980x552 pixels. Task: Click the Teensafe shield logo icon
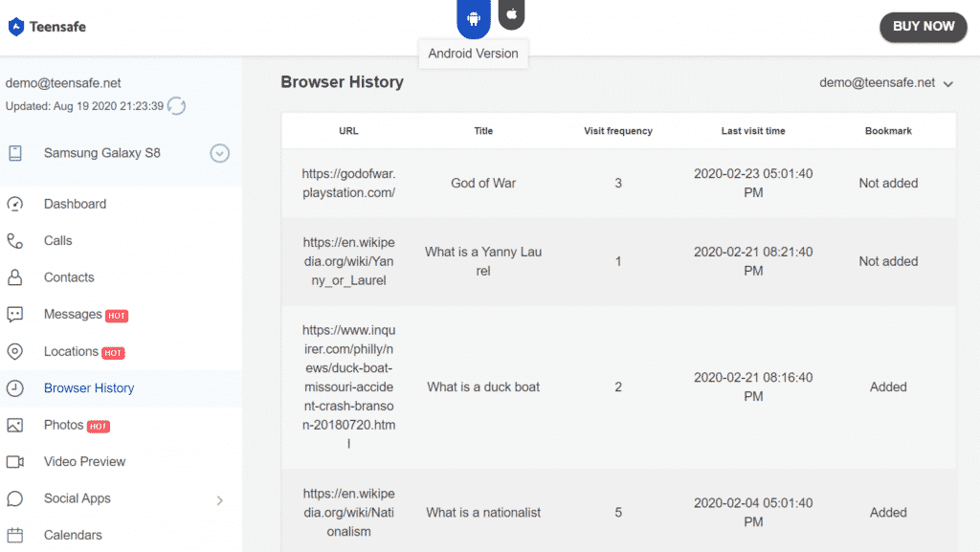click(x=16, y=27)
